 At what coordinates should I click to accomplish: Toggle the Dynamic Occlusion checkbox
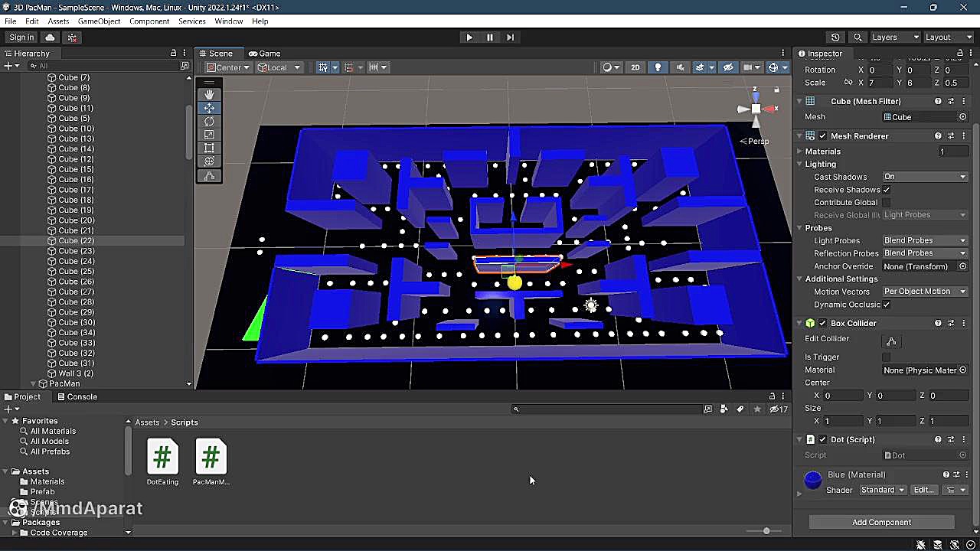click(887, 305)
